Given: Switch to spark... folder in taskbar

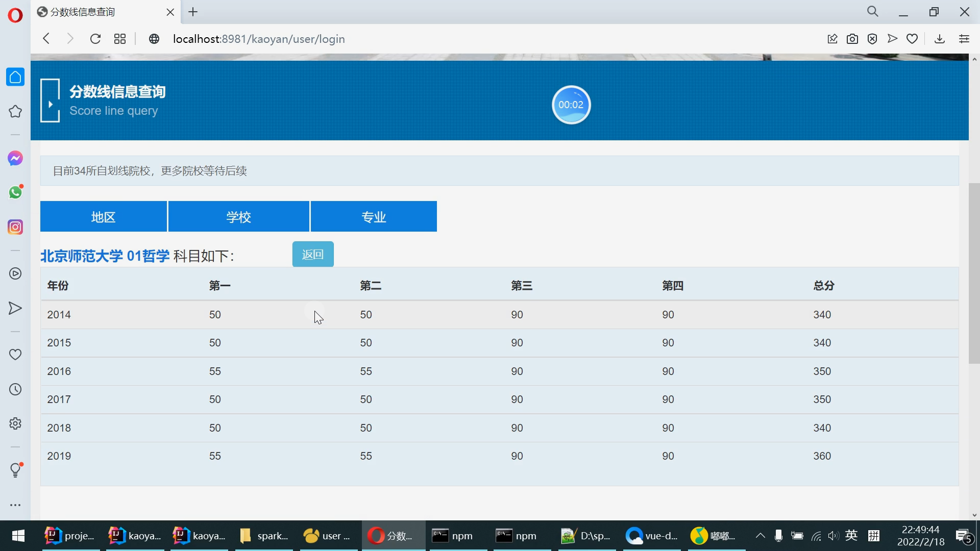Looking at the screenshot, I should tap(264, 536).
